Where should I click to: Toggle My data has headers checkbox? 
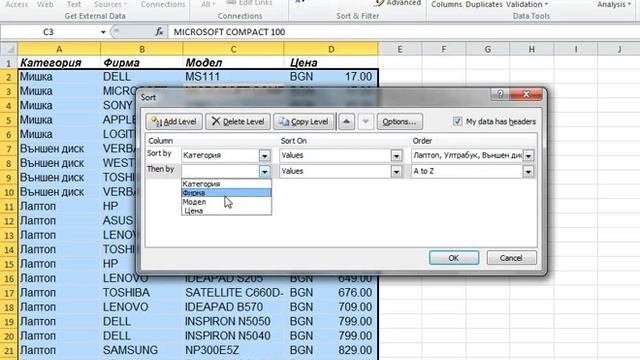coord(458,121)
